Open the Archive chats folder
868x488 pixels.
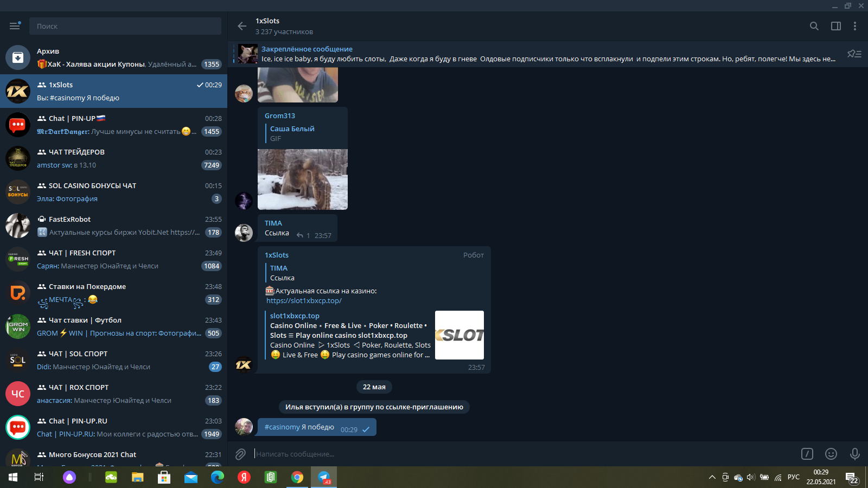coord(114,57)
